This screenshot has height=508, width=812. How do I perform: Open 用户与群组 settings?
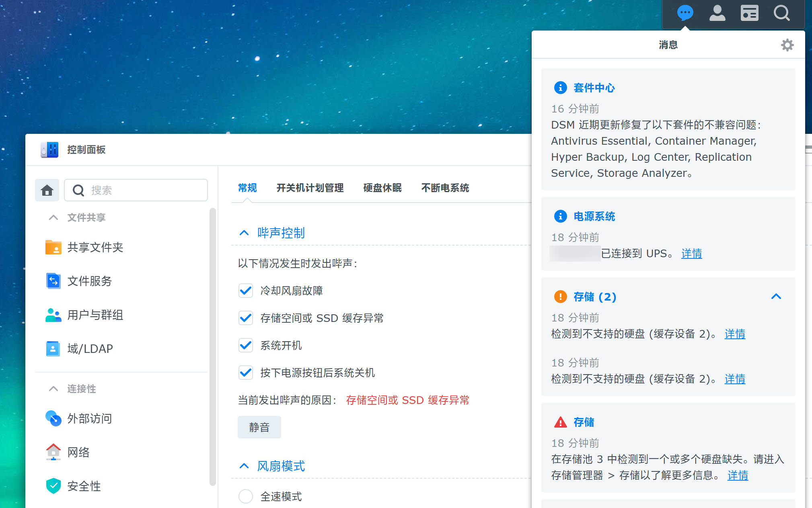tap(95, 315)
